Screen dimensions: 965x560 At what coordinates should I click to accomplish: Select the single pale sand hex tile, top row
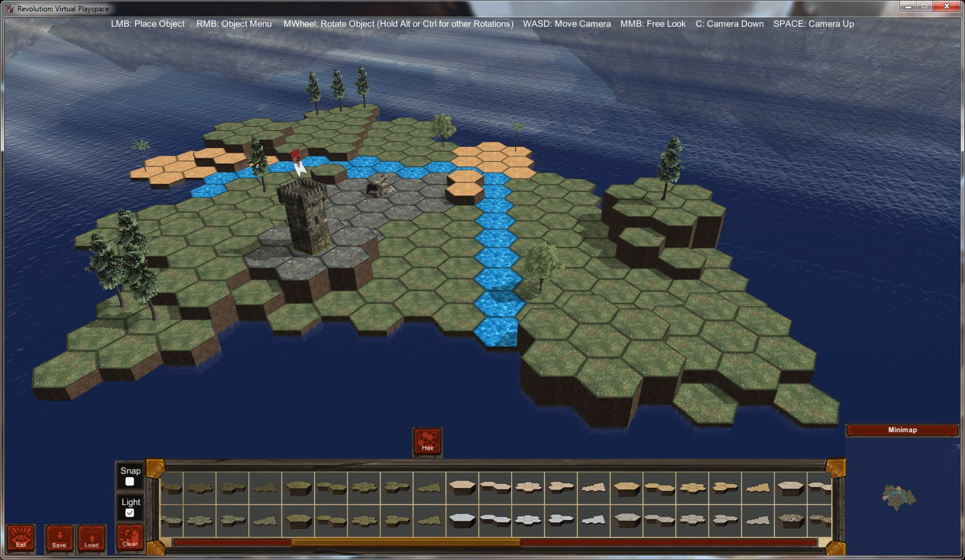[x=462, y=488]
